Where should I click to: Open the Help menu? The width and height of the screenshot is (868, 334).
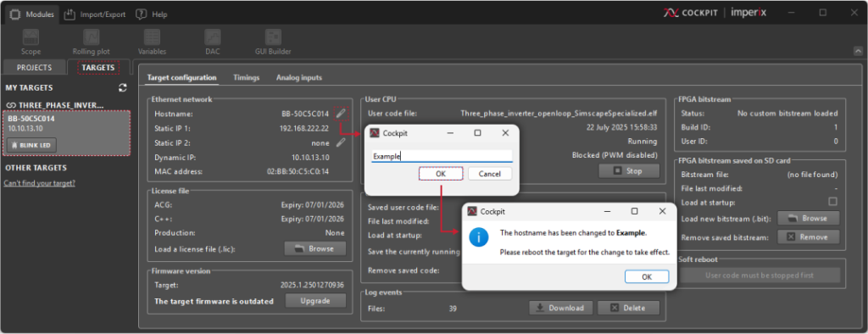click(x=152, y=14)
